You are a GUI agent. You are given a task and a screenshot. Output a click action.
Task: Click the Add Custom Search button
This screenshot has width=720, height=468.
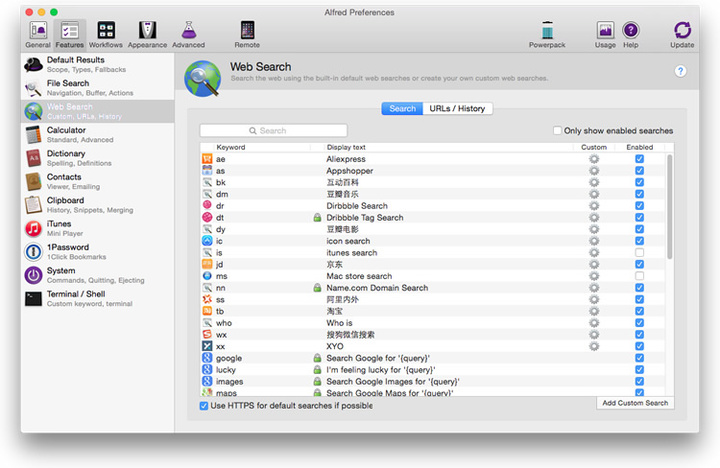(635, 403)
